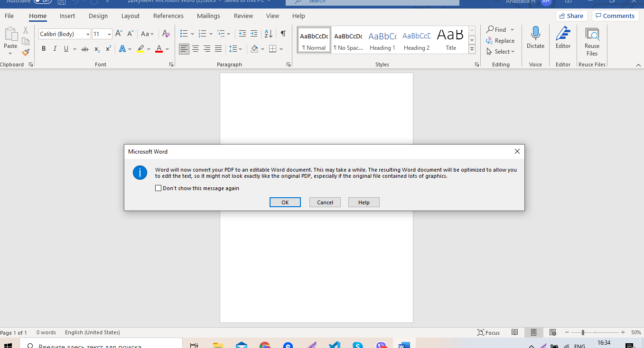
Task: Enable Focus mode in status bar
Action: point(488,332)
